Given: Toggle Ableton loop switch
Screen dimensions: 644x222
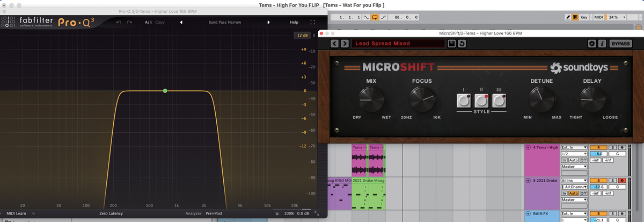Looking at the screenshot, I should coord(375,17).
